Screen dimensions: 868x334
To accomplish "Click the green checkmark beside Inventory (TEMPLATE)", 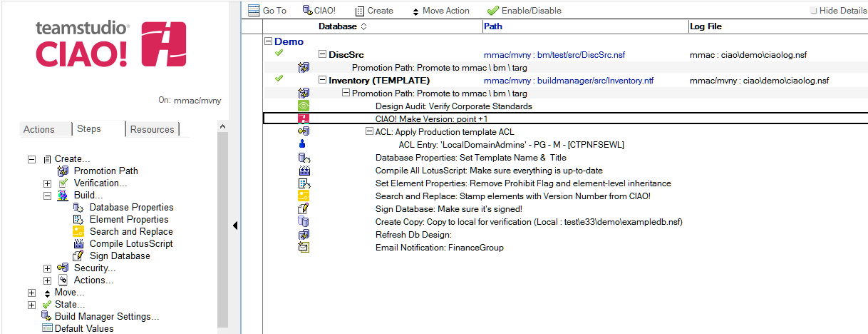I will 279,79.
